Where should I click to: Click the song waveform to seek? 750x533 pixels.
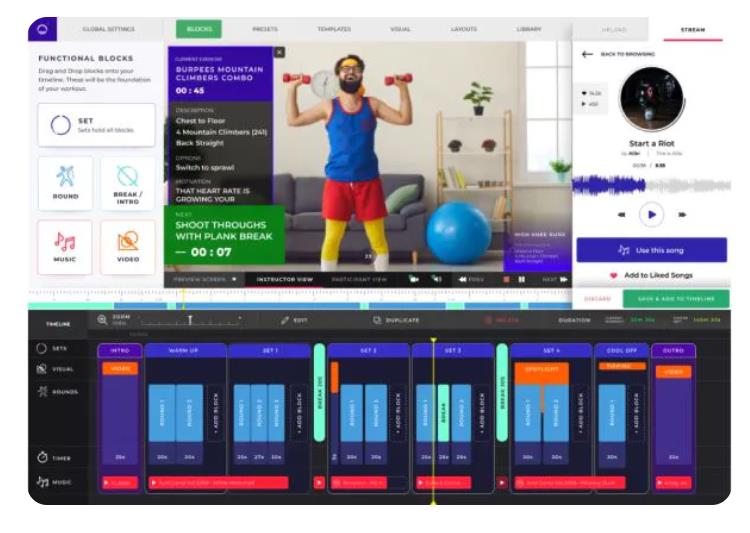click(x=651, y=186)
